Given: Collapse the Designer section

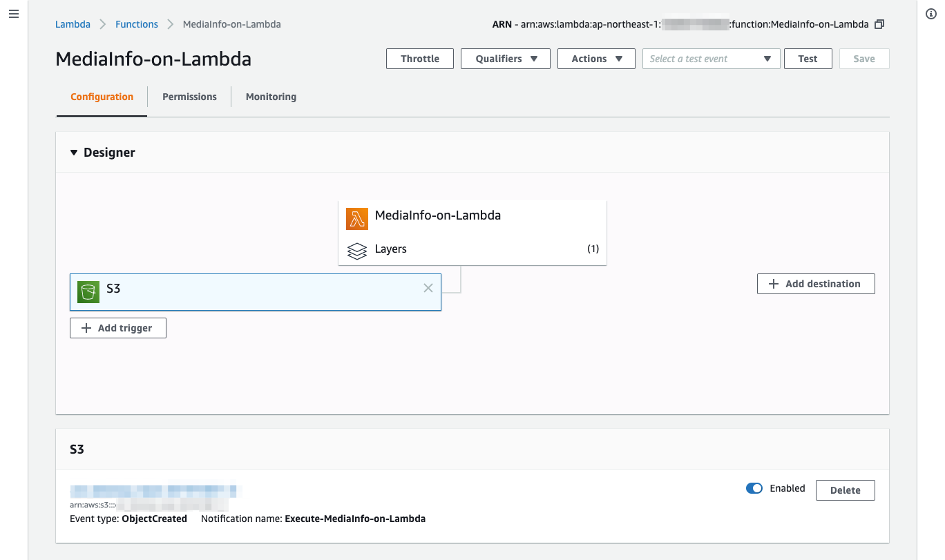Looking at the screenshot, I should 74,153.
